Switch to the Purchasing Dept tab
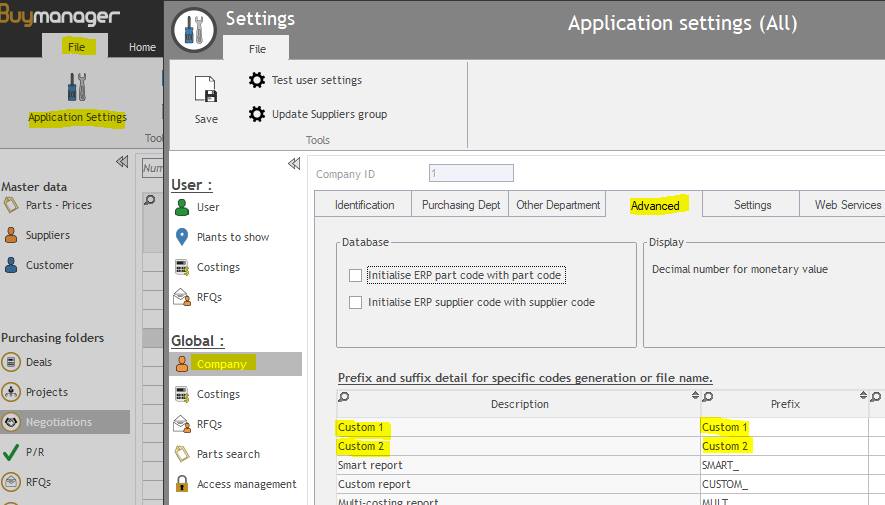This screenshot has height=505, width=885. (460, 205)
